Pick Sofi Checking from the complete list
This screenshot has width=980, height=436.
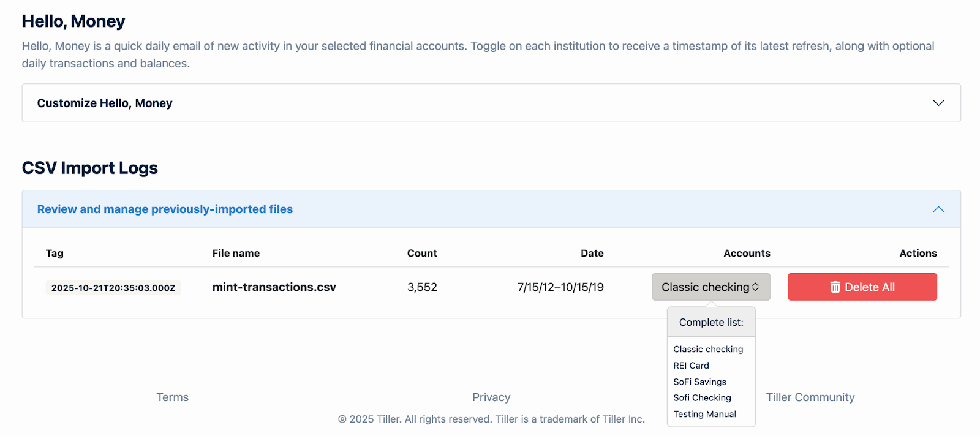(x=702, y=398)
